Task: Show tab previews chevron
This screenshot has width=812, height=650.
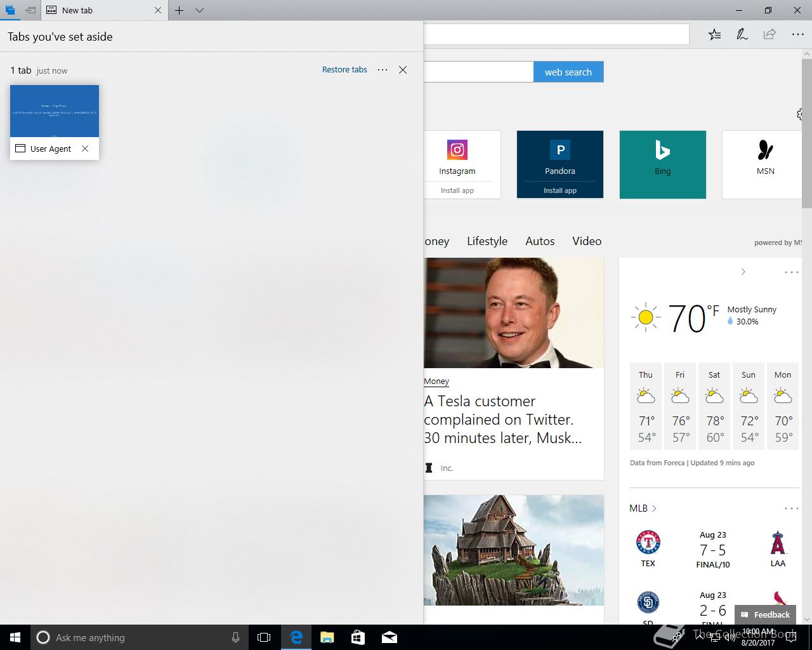Action: coord(199,10)
